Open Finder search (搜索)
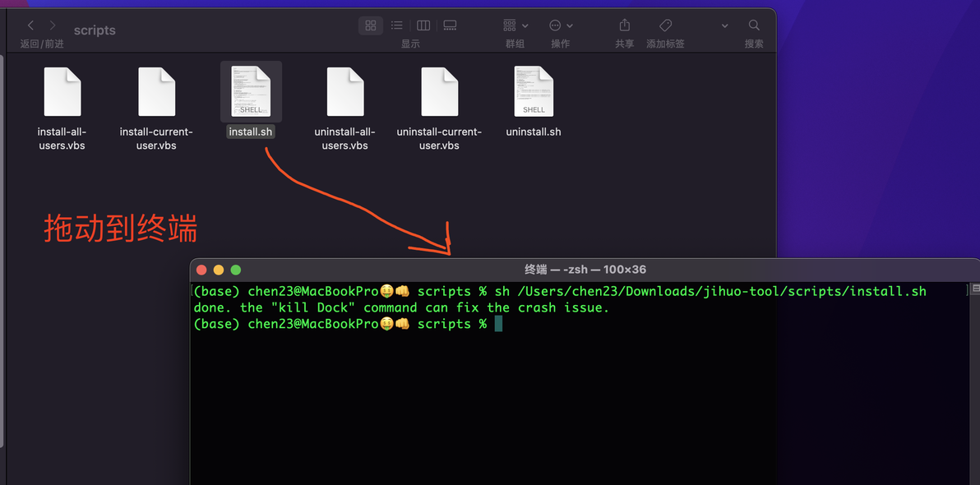Viewport: 980px width, 485px height. tap(755, 25)
